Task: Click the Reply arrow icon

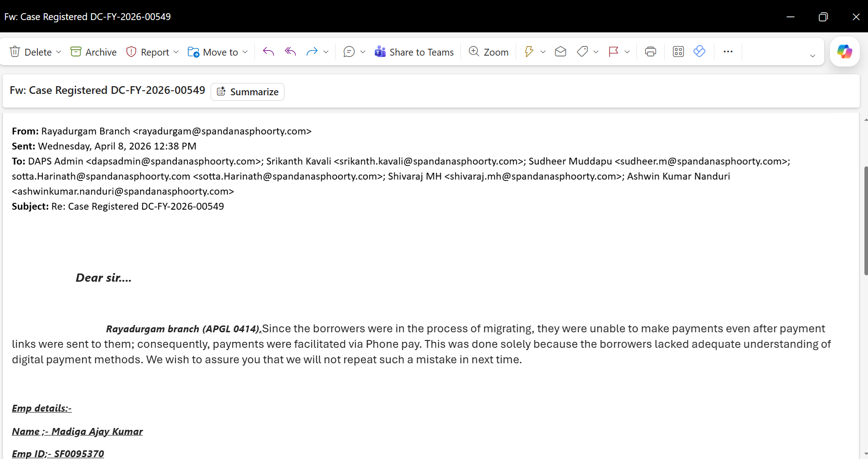Action: [269, 52]
